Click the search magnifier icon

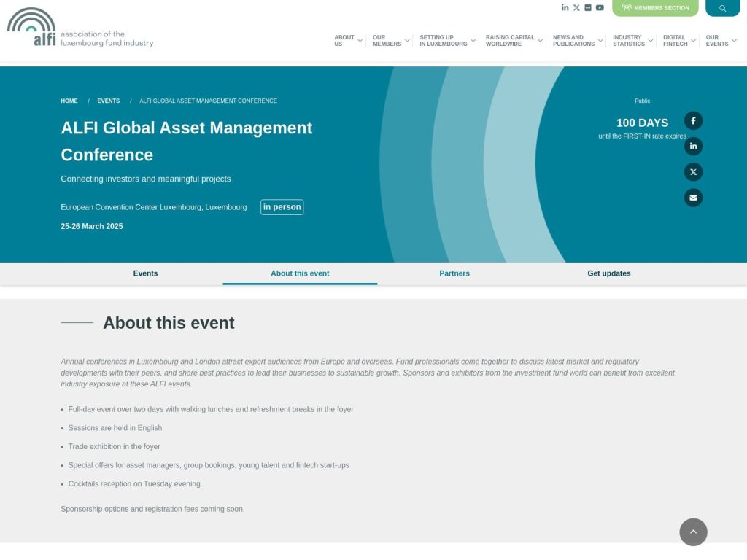pyautogui.click(x=722, y=7)
